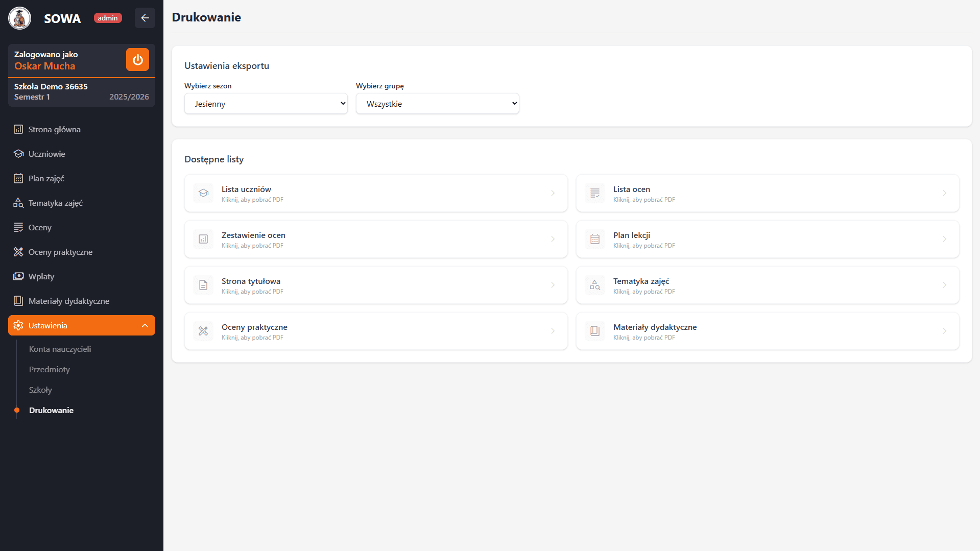Select Przedmioty under Ustawienia
This screenshot has width=980, height=551.
(x=50, y=369)
